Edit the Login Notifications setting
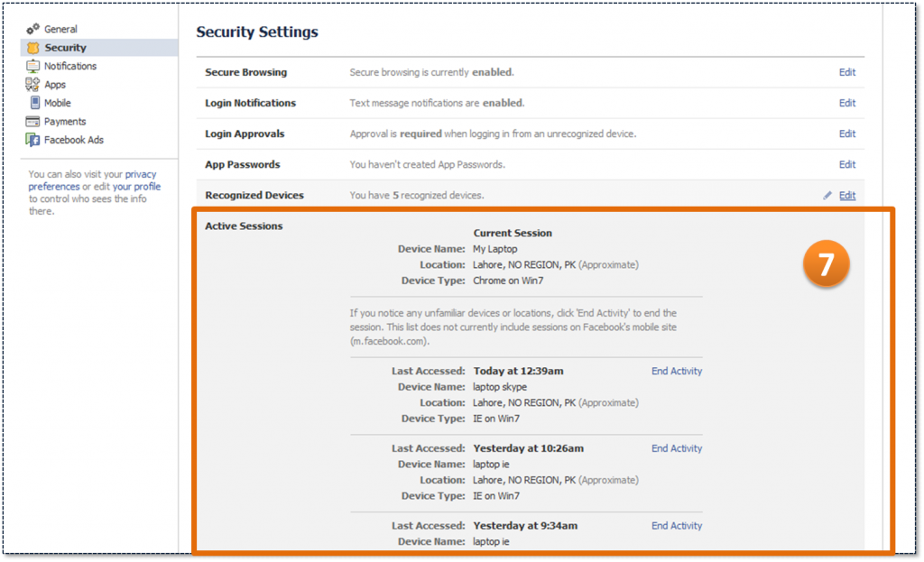924x562 pixels. (x=846, y=103)
